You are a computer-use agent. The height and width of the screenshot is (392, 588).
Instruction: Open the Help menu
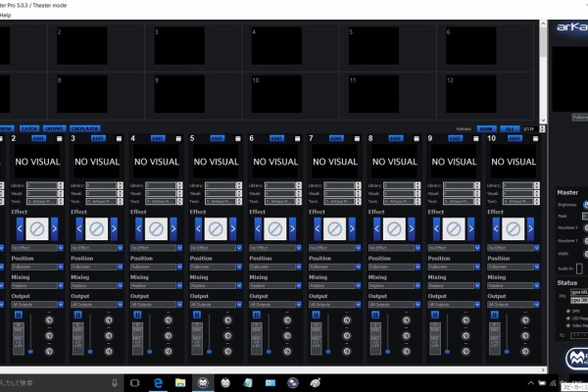[5, 15]
